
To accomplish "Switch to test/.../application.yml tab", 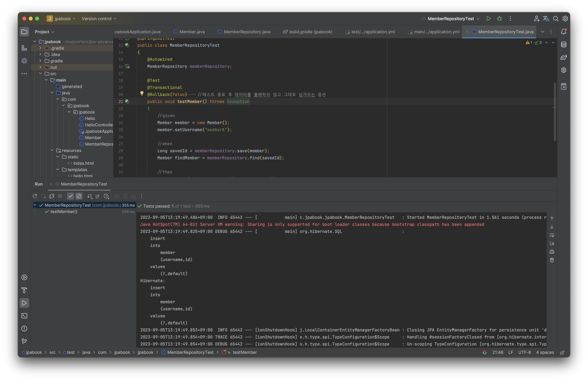I will pos(370,32).
